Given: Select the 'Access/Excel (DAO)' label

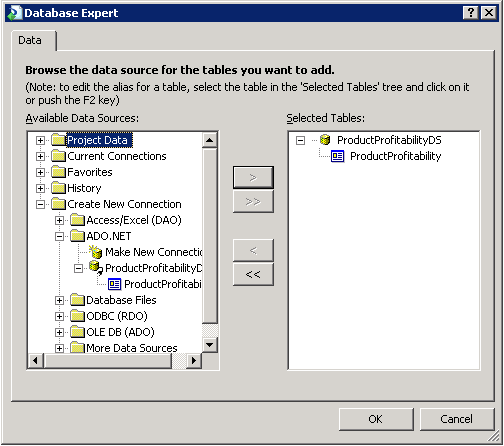Looking at the screenshot, I should (x=134, y=220).
